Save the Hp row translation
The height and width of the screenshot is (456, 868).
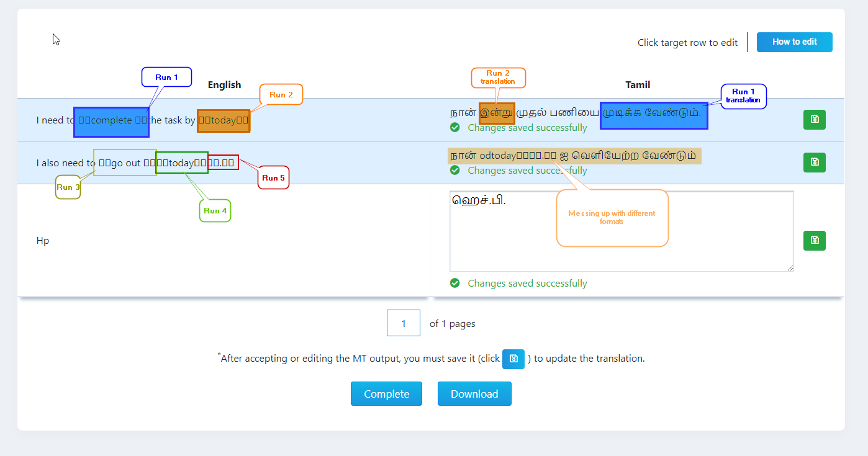click(814, 240)
